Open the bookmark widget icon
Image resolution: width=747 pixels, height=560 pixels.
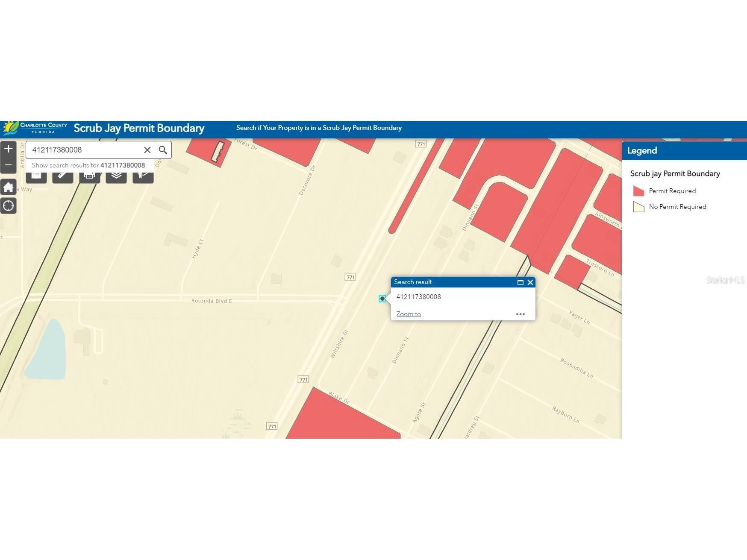(143, 176)
